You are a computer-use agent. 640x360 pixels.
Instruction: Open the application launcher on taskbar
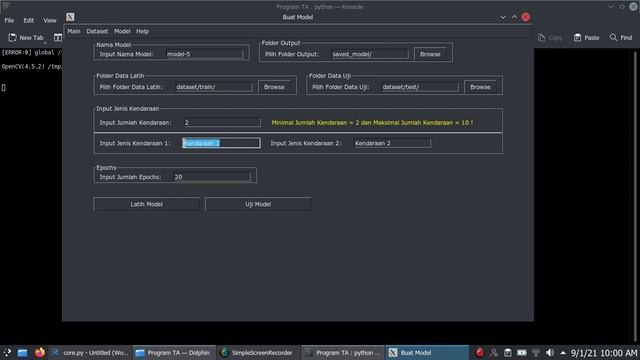[x=7, y=353]
